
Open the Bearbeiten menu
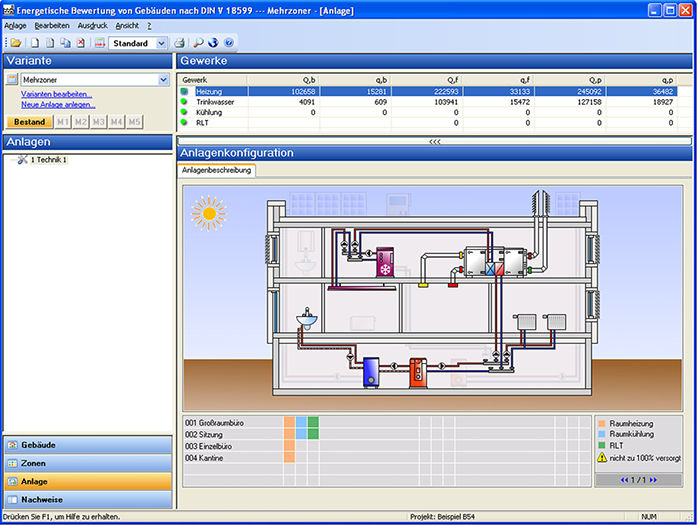coord(52,25)
